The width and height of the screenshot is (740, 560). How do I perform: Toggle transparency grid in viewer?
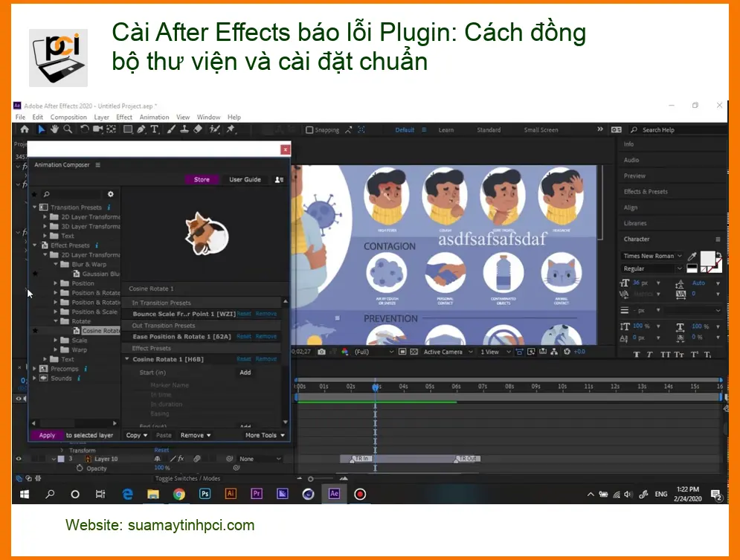[x=414, y=352]
